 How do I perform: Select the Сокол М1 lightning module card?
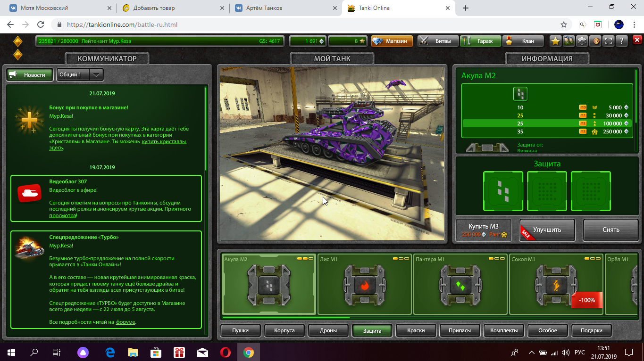556,284
